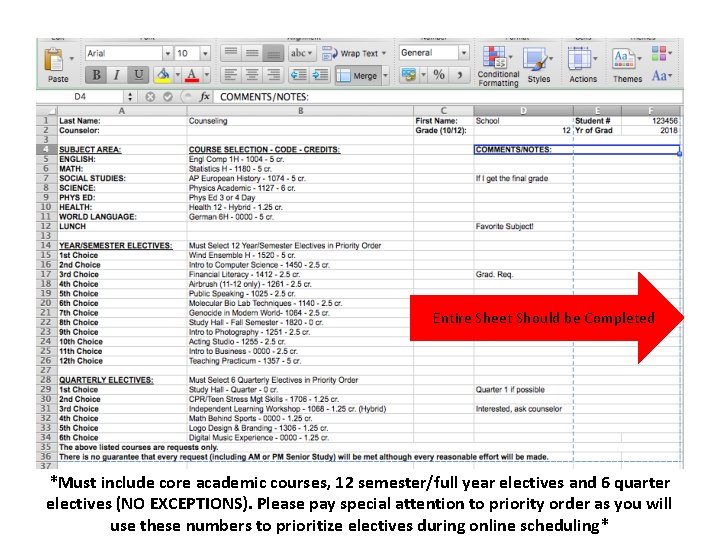This screenshot has width=720, height=540.
Task: Click the formula bar showing COMMENTS/NOTES:
Action: (x=448, y=97)
